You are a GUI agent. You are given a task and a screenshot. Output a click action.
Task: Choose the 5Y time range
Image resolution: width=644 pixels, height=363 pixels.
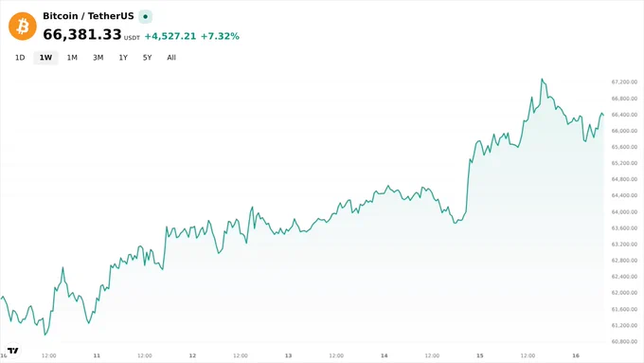click(147, 58)
